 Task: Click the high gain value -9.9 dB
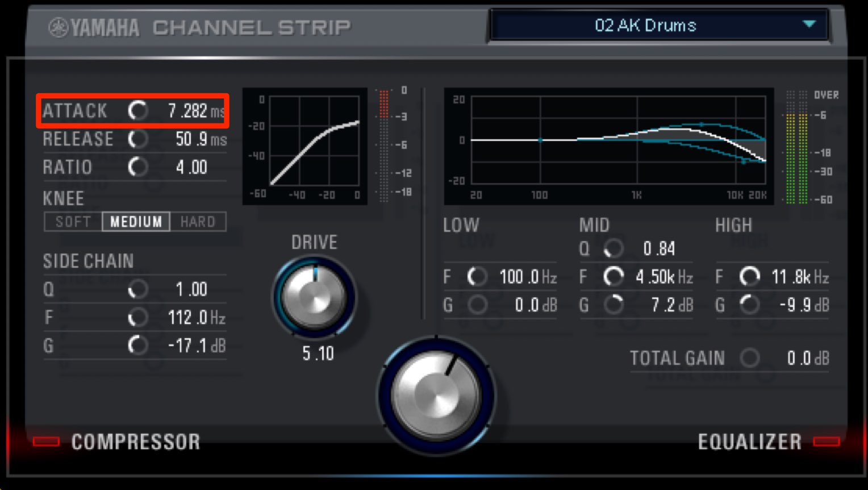(804, 305)
